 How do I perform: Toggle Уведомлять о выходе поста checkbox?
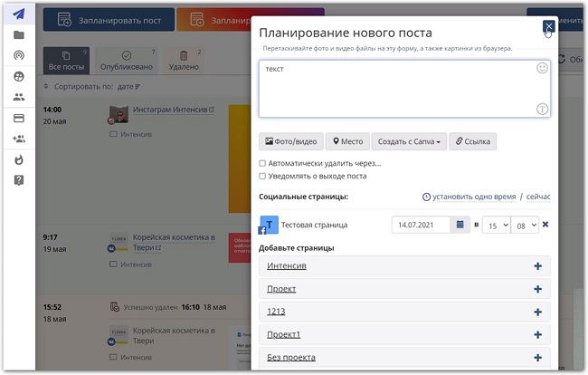262,176
